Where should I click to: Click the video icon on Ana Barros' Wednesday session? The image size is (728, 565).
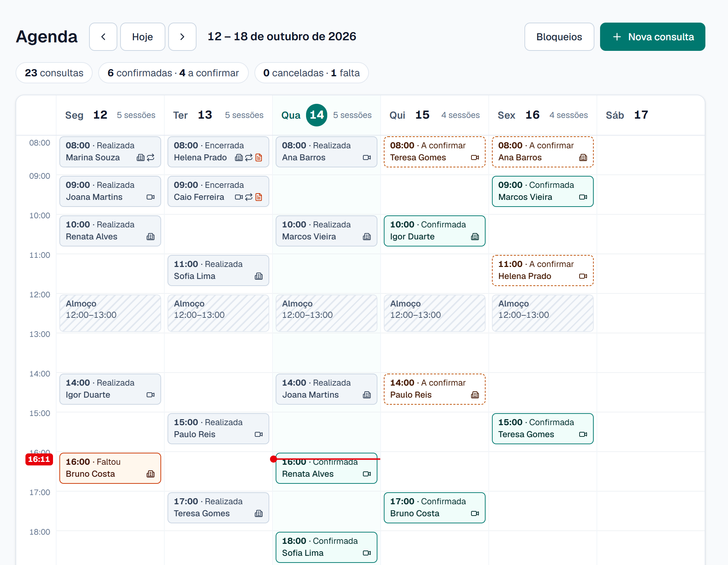pos(367,157)
